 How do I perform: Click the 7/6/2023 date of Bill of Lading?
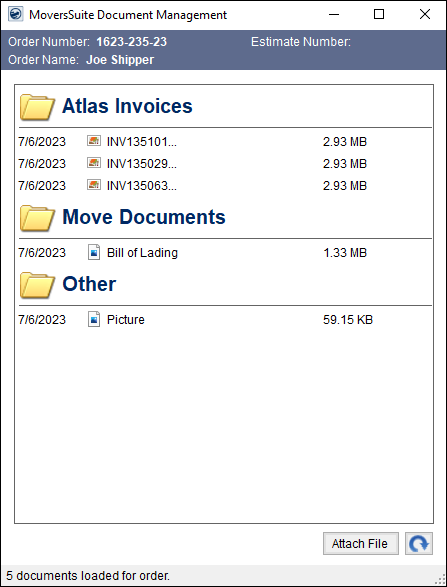click(x=42, y=253)
